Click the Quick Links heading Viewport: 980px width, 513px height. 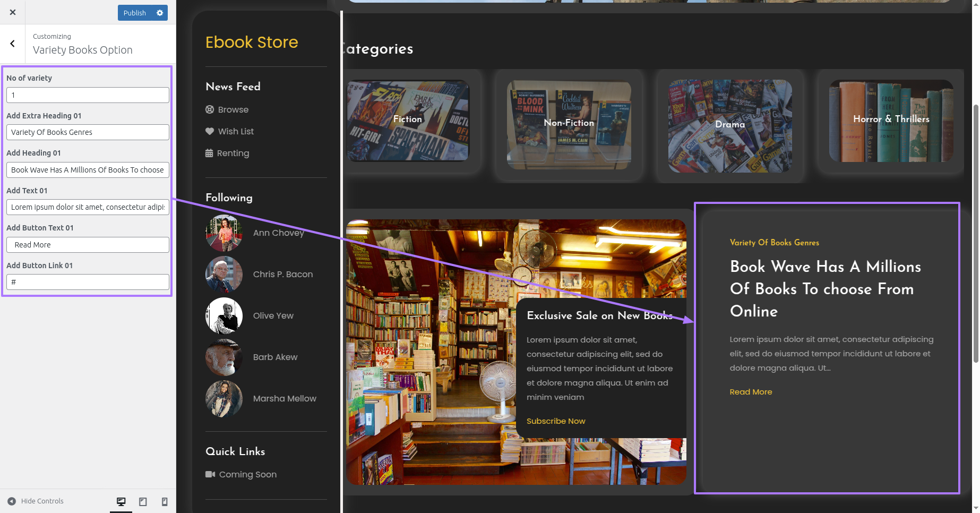[x=235, y=451]
